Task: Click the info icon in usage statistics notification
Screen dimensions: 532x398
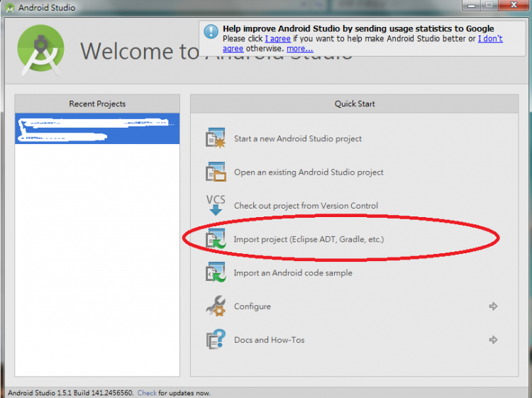Action: [x=211, y=32]
